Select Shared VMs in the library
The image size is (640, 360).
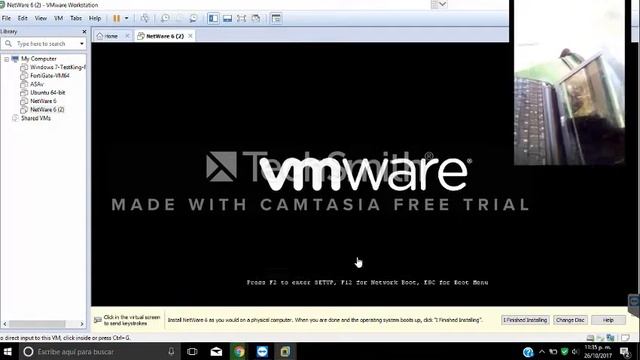pyautogui.click(x=36, y=118)
